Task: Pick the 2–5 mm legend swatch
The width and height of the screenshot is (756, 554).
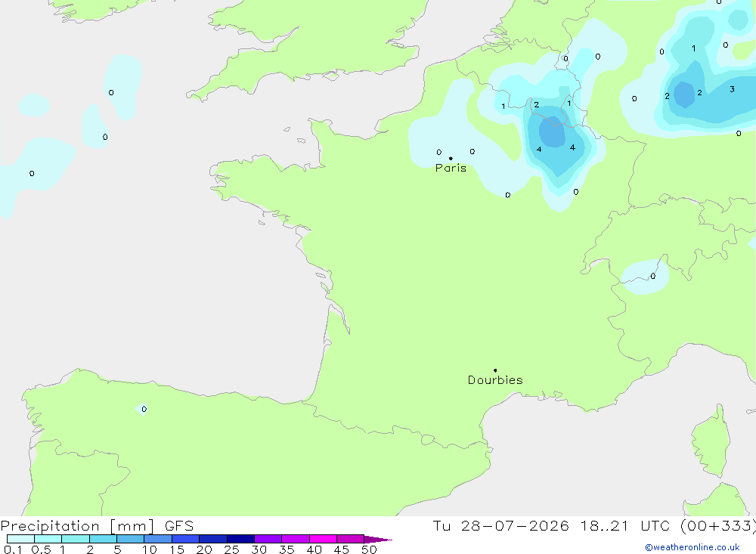Action: click(x=103, y=539)
